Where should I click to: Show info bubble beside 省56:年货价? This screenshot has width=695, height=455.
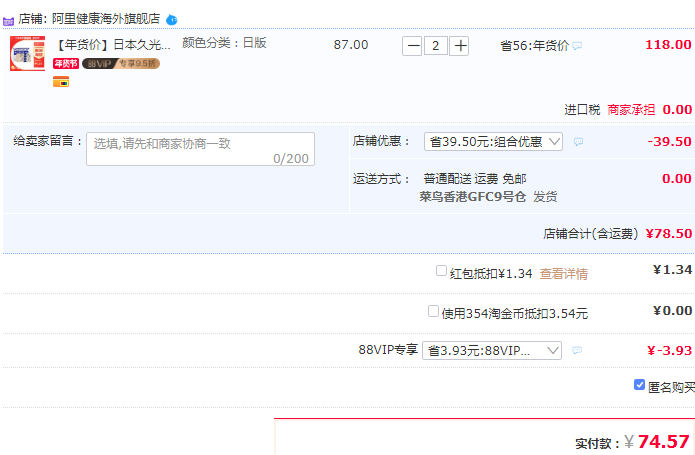pyautogui.click(x=577, y=46)
